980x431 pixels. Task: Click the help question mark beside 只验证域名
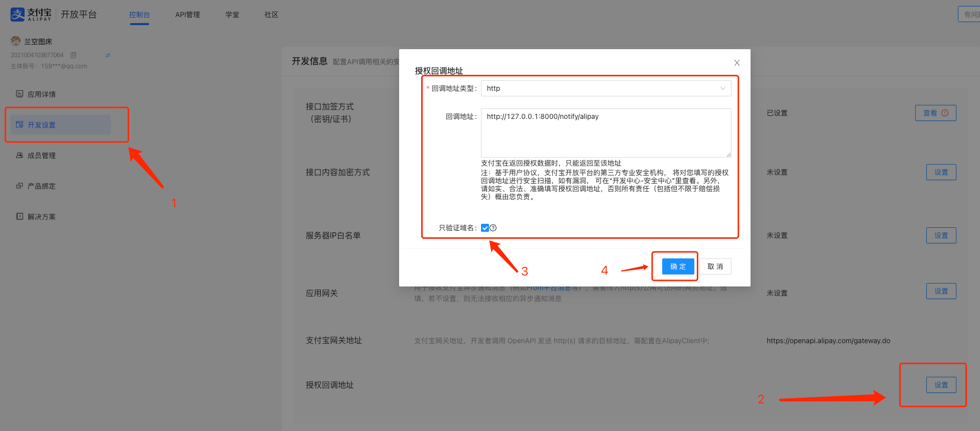point(493,228)
